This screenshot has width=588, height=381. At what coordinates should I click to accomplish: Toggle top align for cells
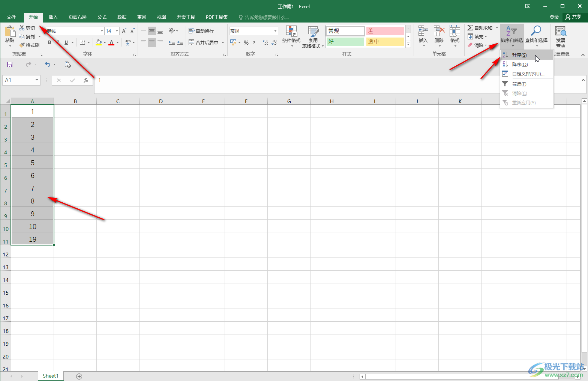click(x=144, y=31)
